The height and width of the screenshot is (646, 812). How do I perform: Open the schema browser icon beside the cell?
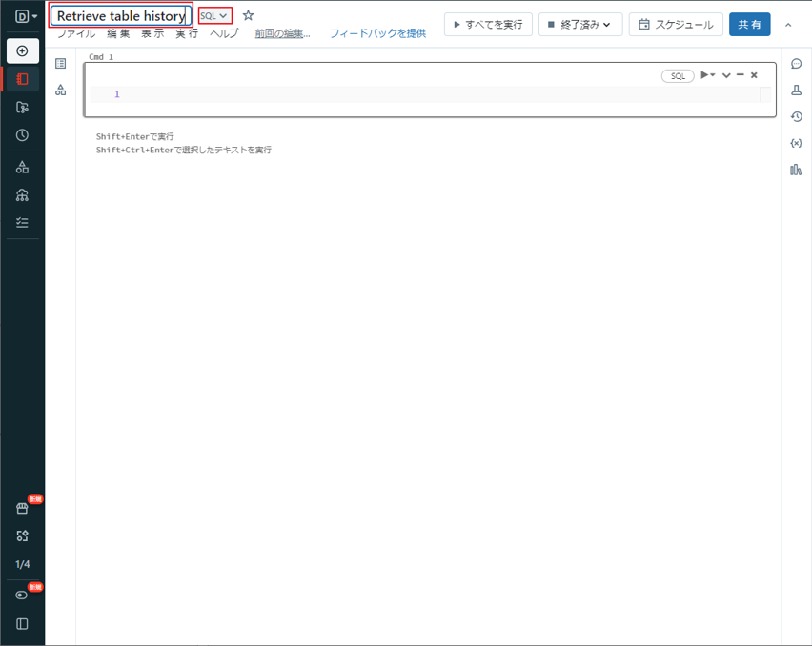(61, 91)
